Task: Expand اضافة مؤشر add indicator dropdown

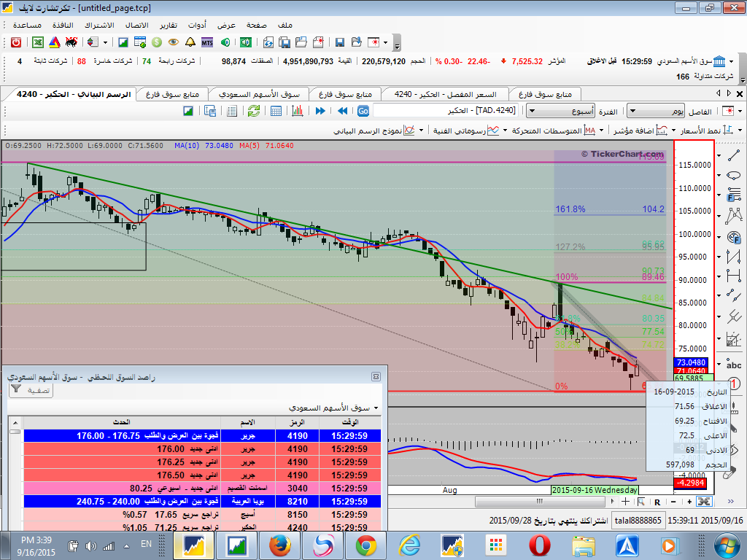Action: [x=673, y=130]
